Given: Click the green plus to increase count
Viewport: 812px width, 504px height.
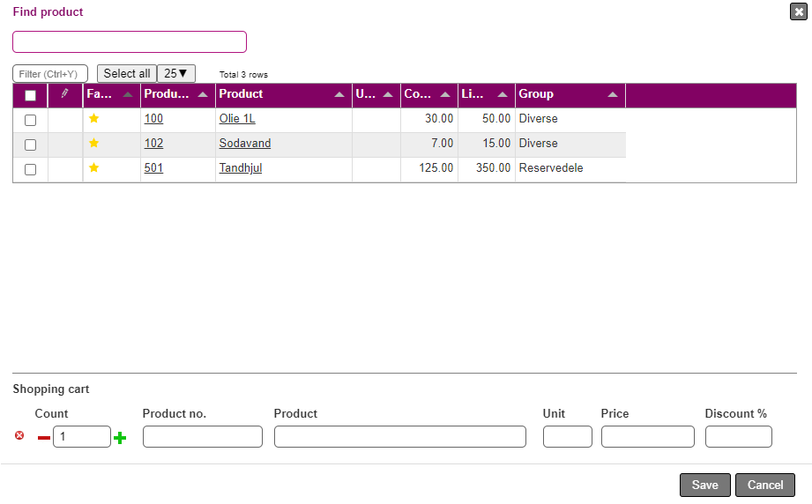Looking at the screenshot, I should (120, 438).
